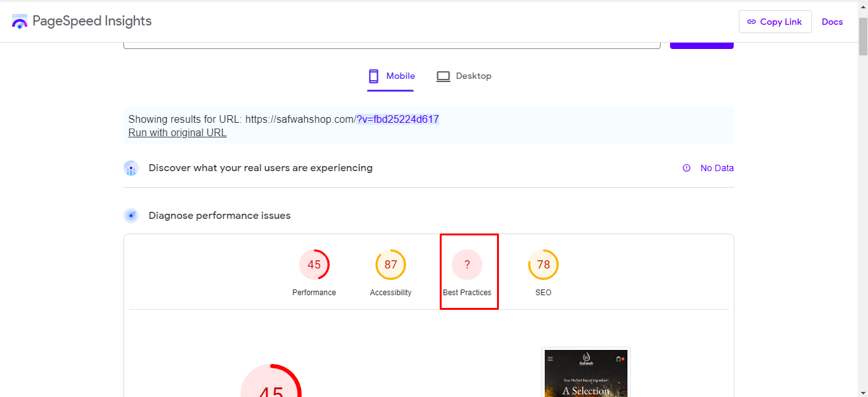Click the purple Analyze button

701,45
